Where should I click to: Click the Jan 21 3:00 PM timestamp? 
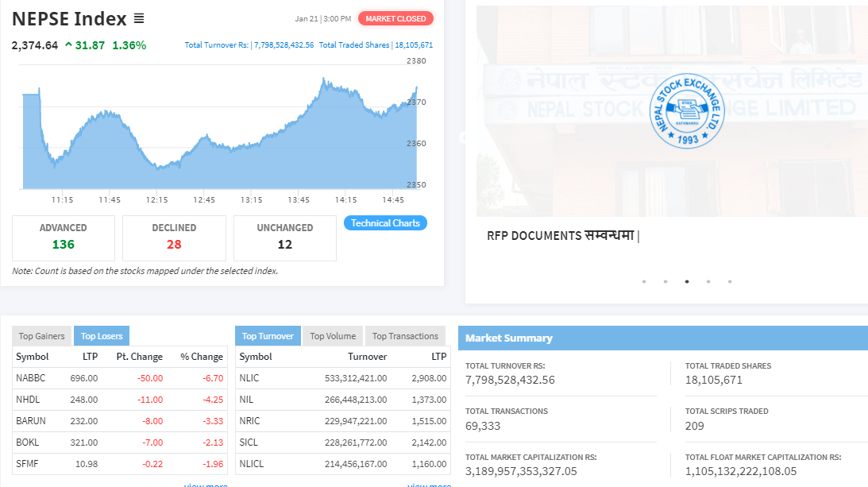pyautogui.click(x=323, y=19)
